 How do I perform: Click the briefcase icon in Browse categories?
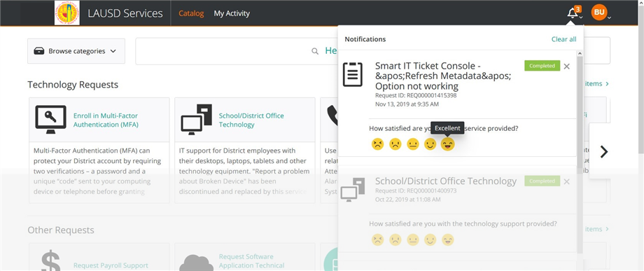(39, 51)
